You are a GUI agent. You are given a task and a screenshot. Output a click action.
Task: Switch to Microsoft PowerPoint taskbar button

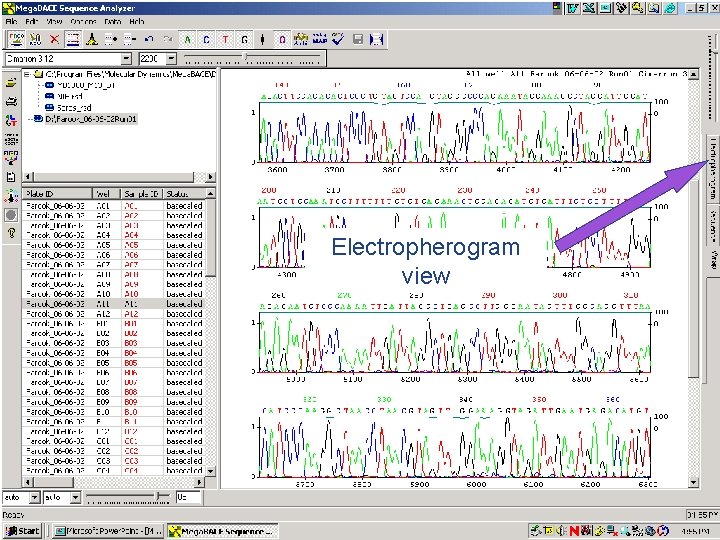pyautogui.click(x=107, y=531)
